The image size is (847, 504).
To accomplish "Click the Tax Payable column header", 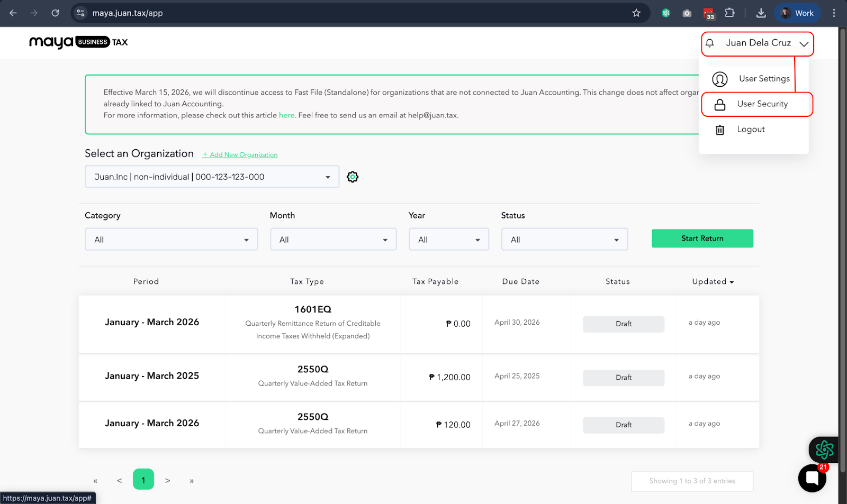I will pos(436,282).
